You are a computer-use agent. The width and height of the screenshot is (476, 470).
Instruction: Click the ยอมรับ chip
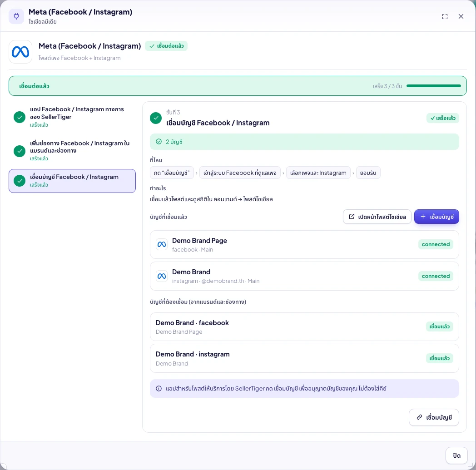point(368,173)
